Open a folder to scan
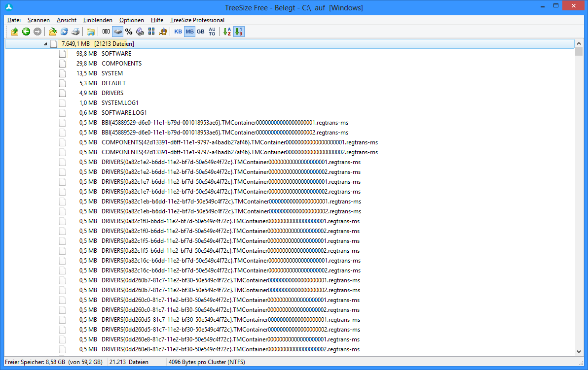Screen dimensions: 588x370 53,32
